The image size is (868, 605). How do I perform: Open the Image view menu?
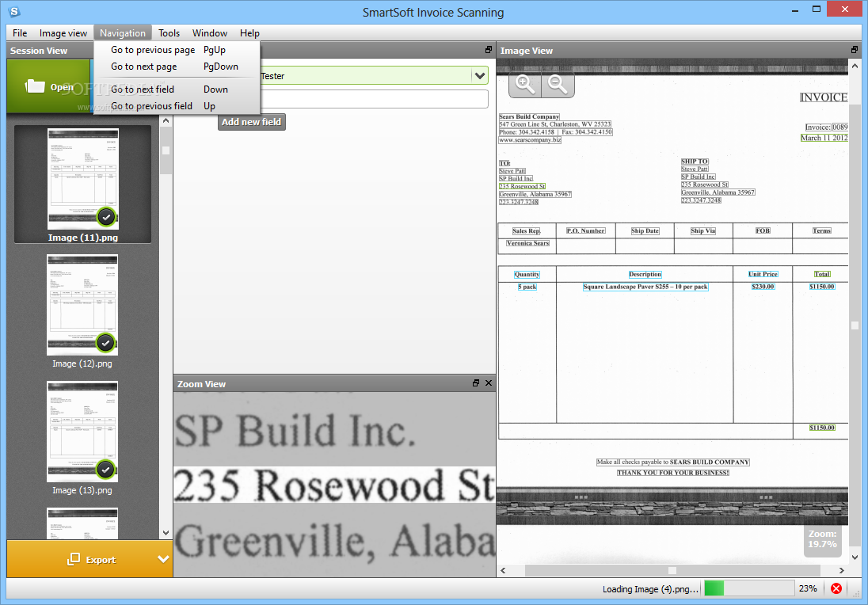tap(63, 33)
